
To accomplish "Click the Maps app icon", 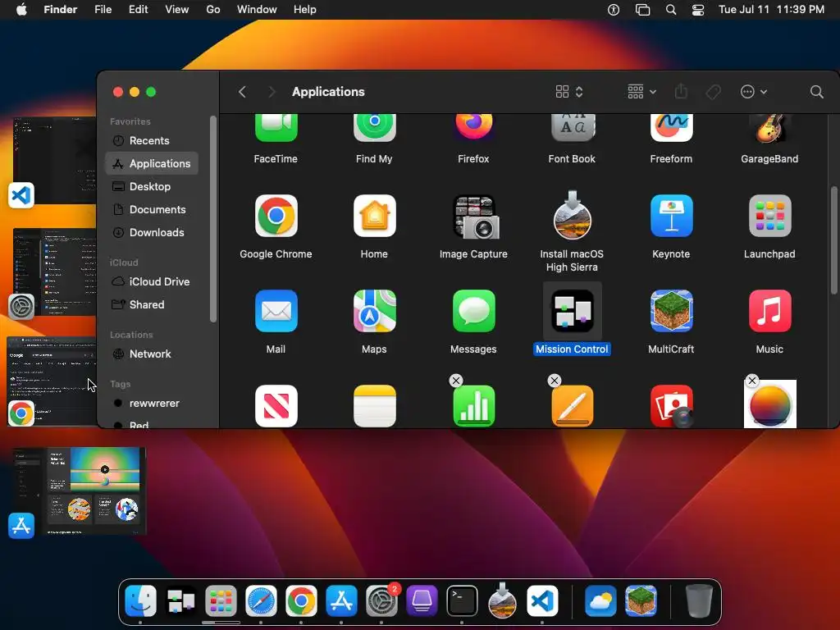I will pos(374,311).
